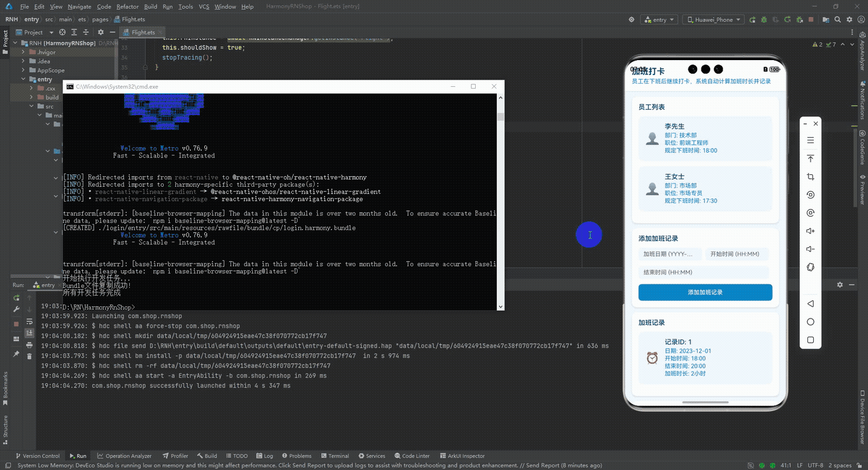Select the 王女士 employee card

point(705,189)
